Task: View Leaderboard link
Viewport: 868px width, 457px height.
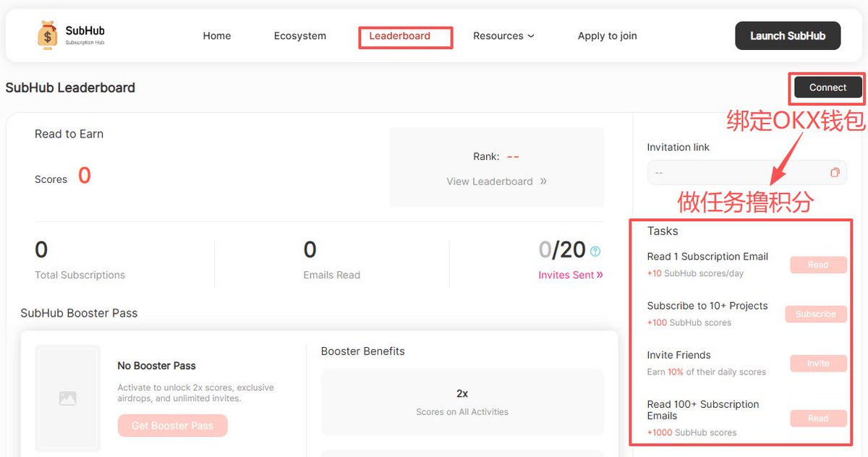Action: [496, 181]
